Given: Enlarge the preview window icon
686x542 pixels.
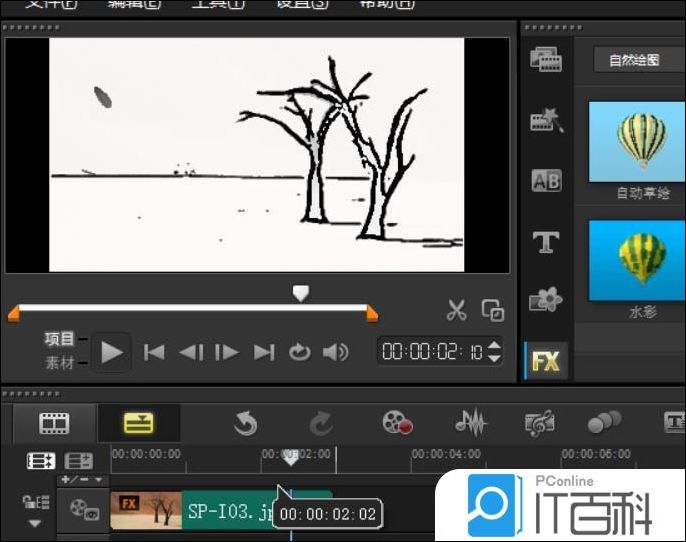Looking at the screenshot, I should point(493,310).
